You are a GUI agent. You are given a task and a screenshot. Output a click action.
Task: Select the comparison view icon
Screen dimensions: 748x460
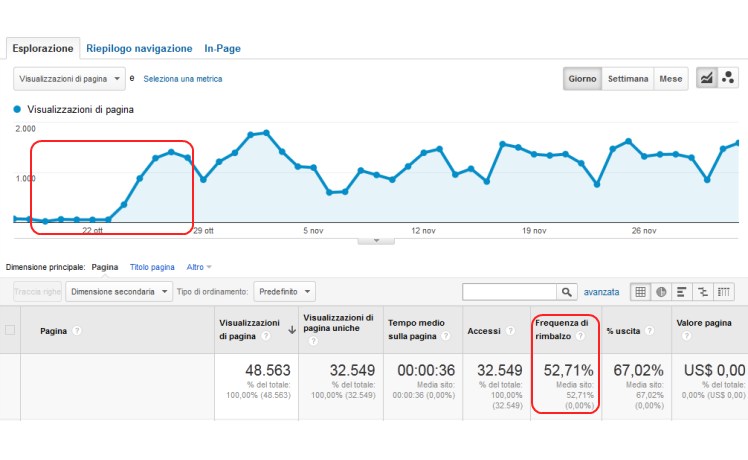click(703, 292)
